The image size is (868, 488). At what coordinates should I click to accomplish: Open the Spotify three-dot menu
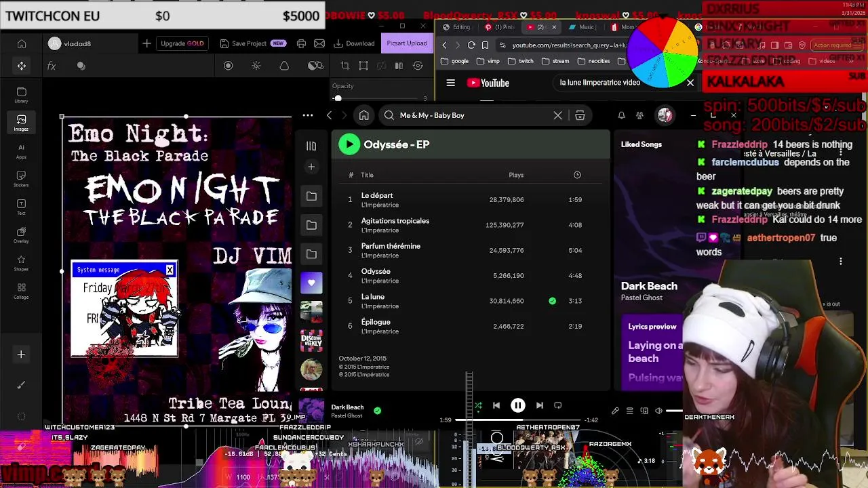[308, 115]
